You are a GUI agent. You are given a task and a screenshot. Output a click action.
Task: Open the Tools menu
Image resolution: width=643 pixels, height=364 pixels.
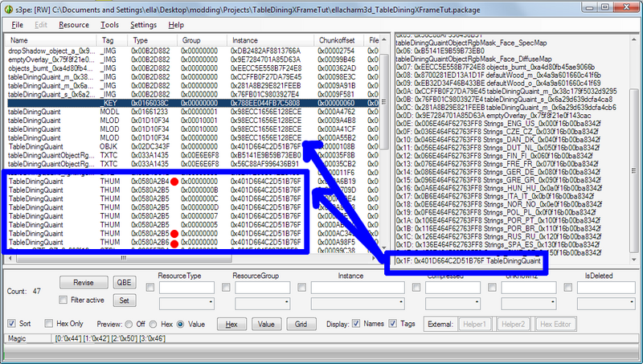pyautogui.click(x=109, y=25)
